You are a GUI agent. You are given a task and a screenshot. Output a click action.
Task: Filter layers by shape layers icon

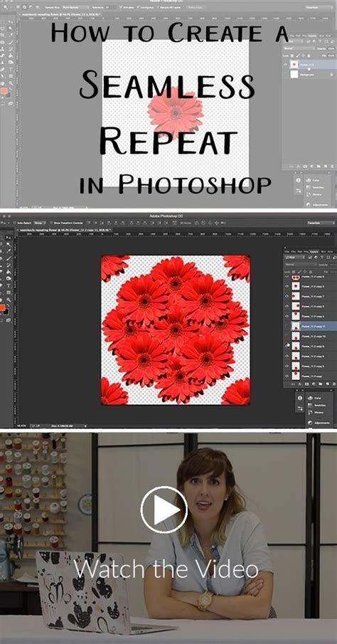[x=328, y=257]
